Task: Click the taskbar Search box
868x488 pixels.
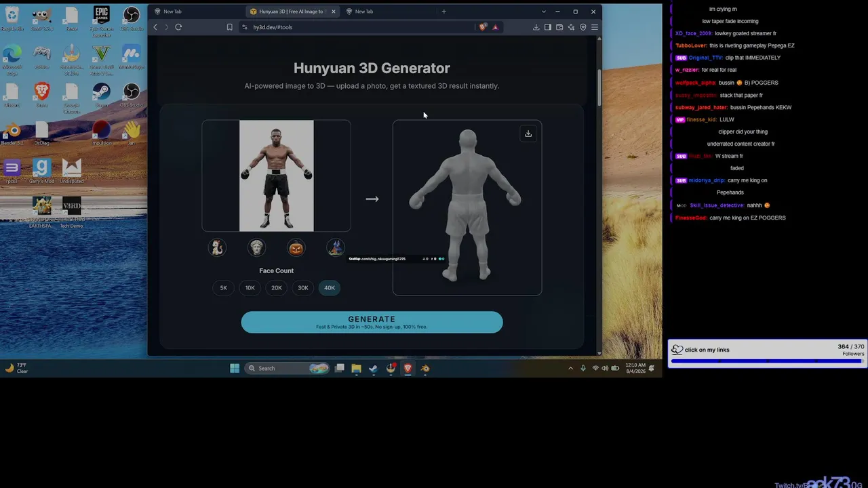Action: pos(287,368)
